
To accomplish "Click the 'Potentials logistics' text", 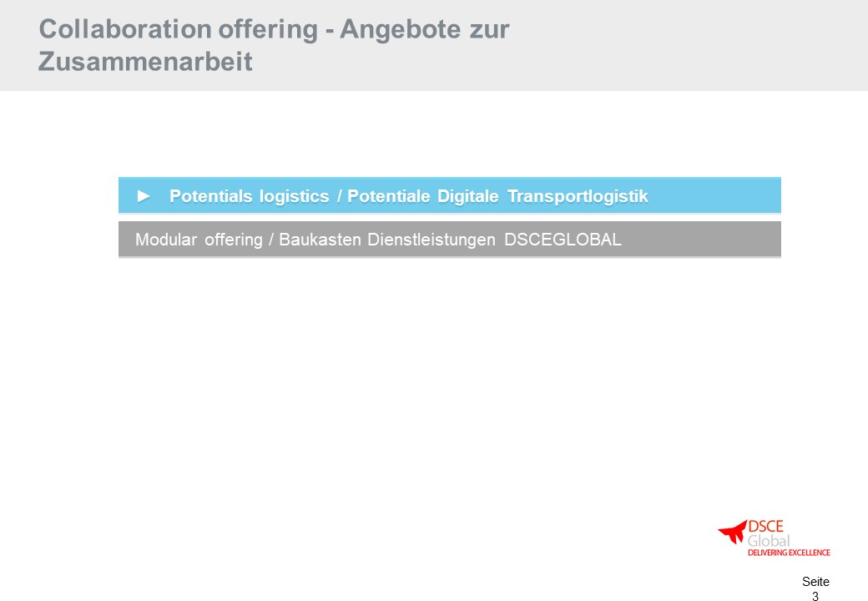I will pos(249,196).
